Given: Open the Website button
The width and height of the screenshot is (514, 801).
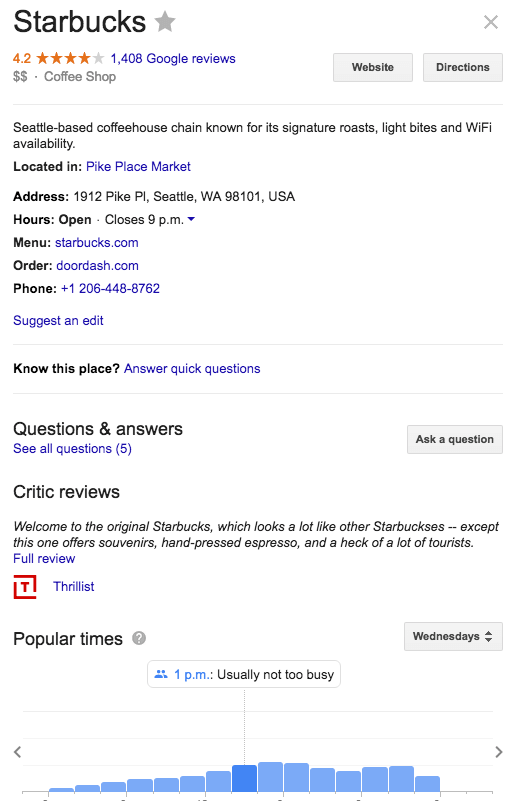Looking at the screenshot, I should [373, 67].
